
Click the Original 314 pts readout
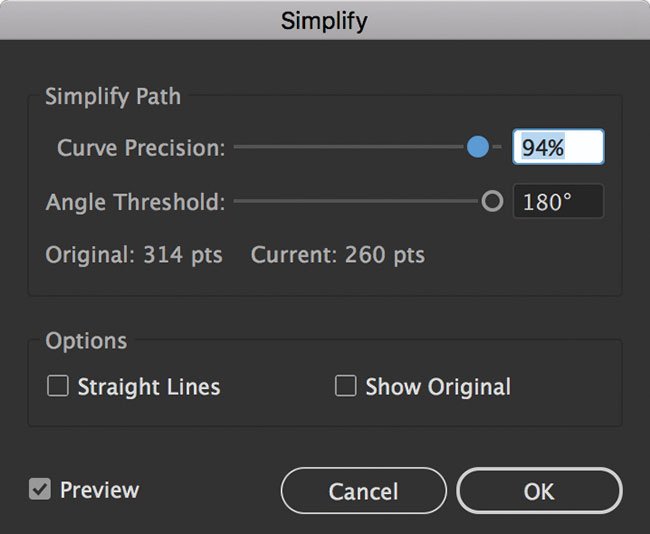pyautogui.click(x=134, y=255)
